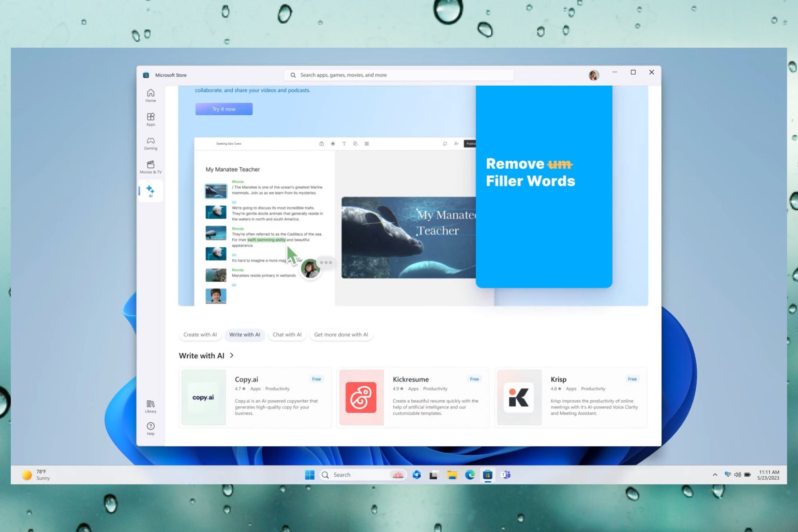This screenshot has height=532, width=798.
Task: Enable the Create with AI filter
Action: (x=200, y=335)
